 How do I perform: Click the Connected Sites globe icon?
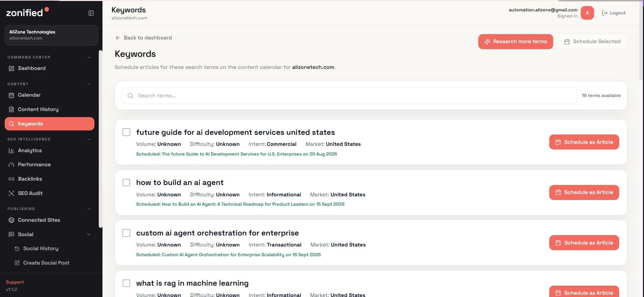[x=11, y=220]
